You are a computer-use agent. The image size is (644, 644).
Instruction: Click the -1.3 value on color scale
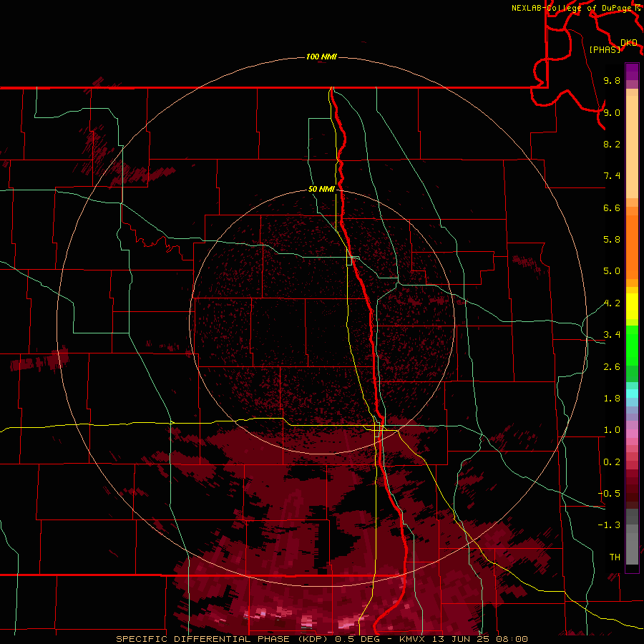point(609,525)
